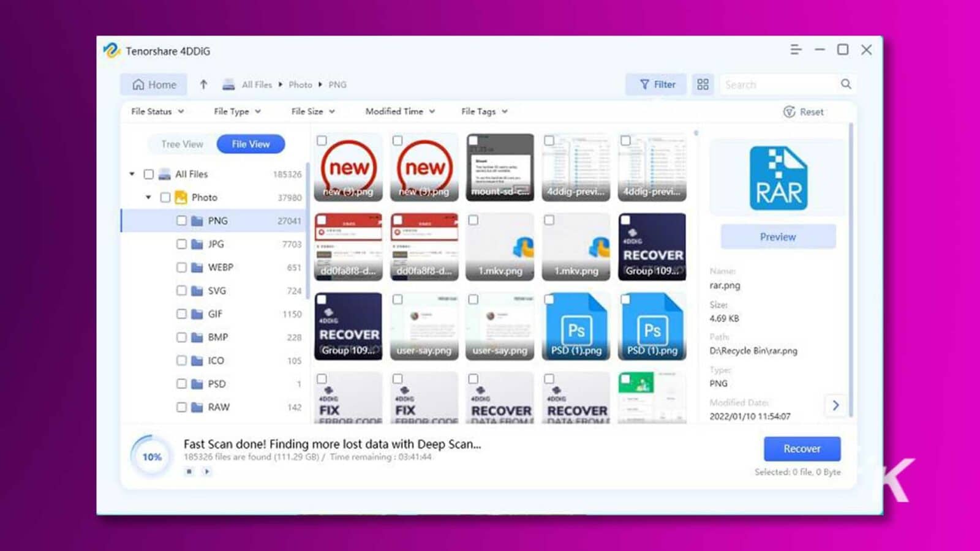Viewport: 980px width, 551px height.
Task: Check the Photo folder checkbox
Action: (165, 198)
